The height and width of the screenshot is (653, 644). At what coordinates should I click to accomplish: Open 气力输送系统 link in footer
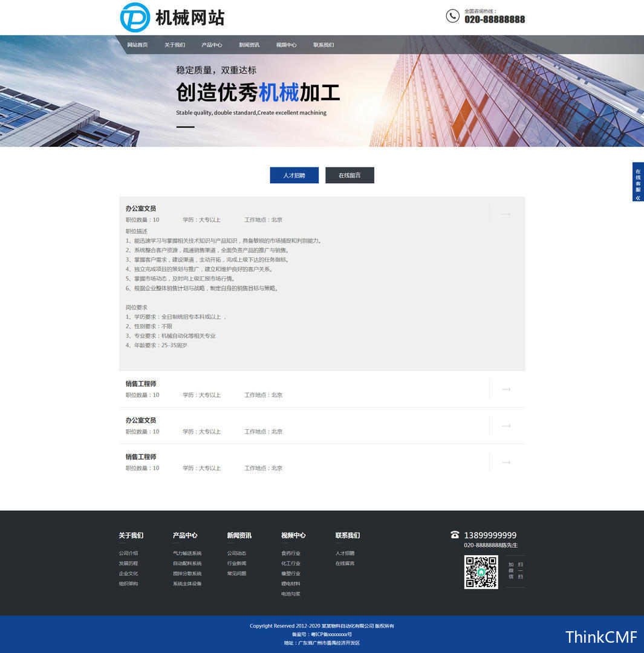pos(187,553)
